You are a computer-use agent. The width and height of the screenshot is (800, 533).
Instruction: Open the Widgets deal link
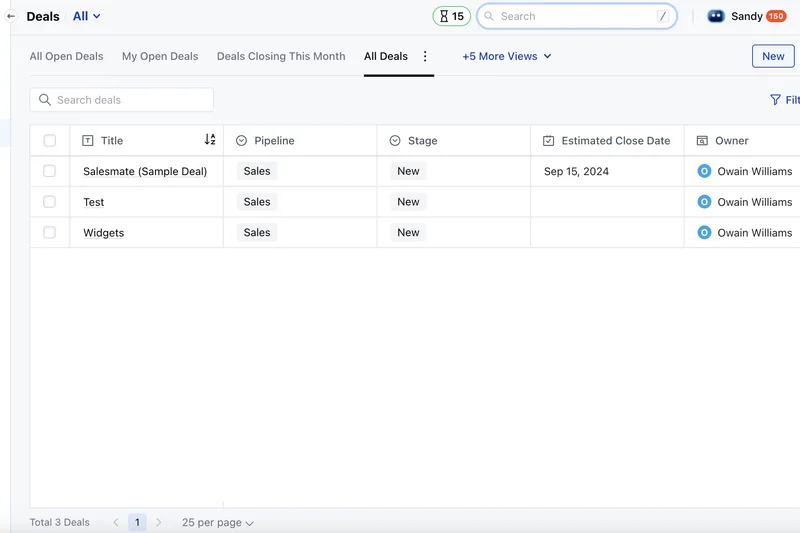(104, 233)
